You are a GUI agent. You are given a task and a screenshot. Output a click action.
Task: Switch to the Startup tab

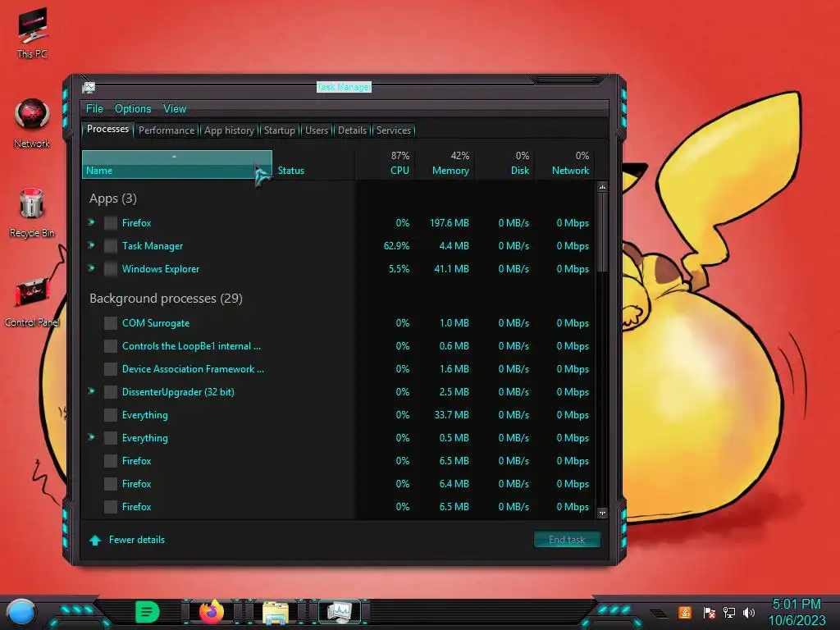(279, 130)
